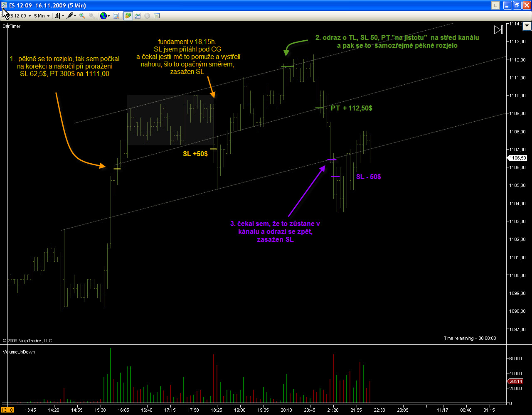This screenshot has width=532, height=415.
Task: Click the 11/17 date axis label
Action: point(442,410)
